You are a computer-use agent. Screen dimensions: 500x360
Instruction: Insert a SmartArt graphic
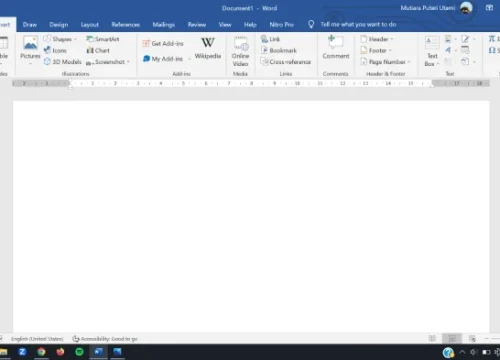[x=103, y=39]
